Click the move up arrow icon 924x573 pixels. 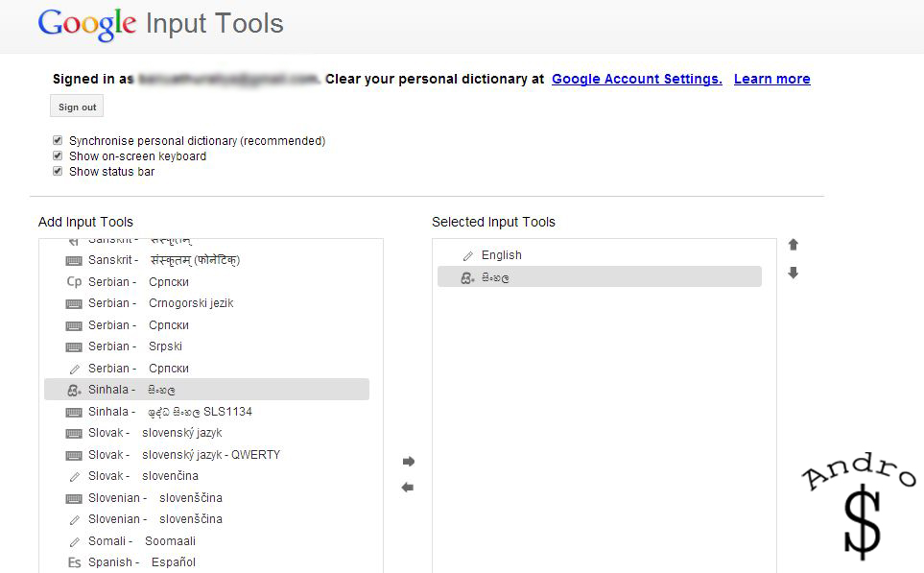point(793,245)
